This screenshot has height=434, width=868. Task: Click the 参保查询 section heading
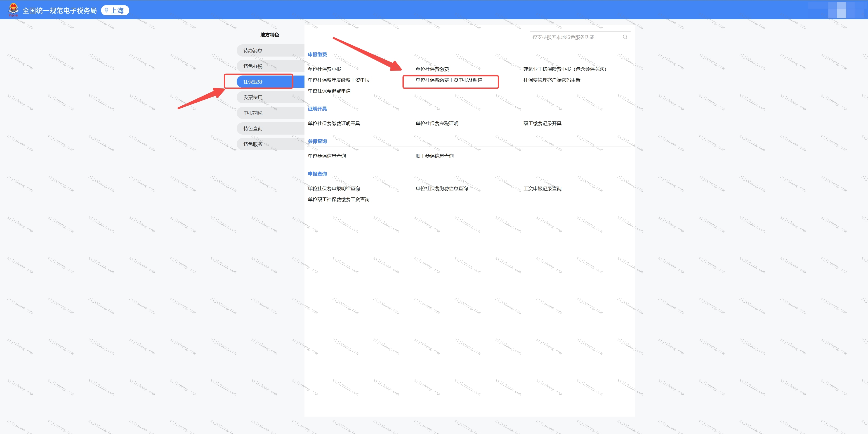[x=317, y=141]
